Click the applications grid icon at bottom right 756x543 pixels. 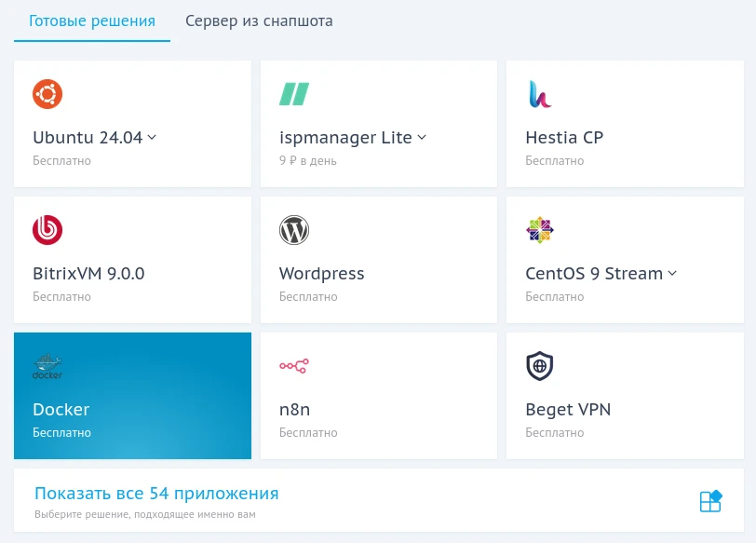[710, 501]
